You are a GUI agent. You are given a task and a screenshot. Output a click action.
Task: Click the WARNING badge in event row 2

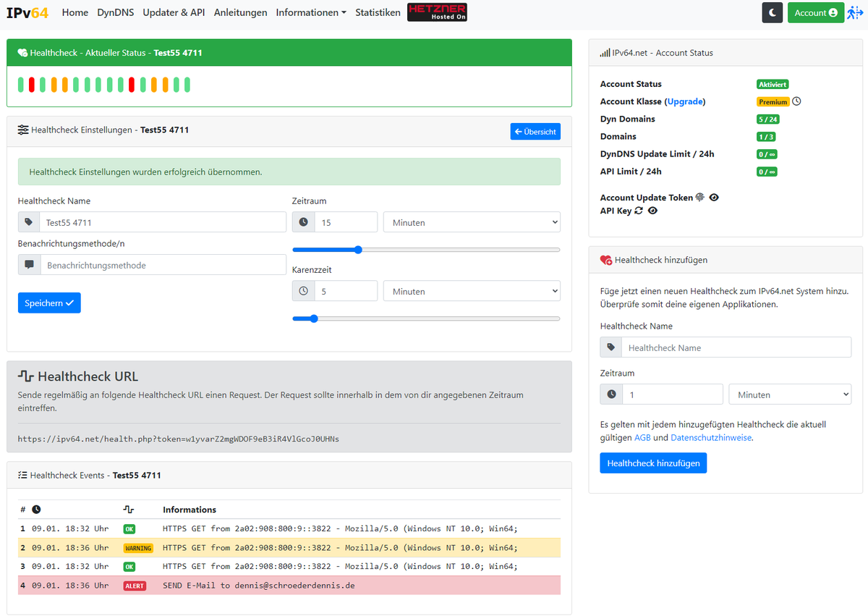click(x=138, y=548)
